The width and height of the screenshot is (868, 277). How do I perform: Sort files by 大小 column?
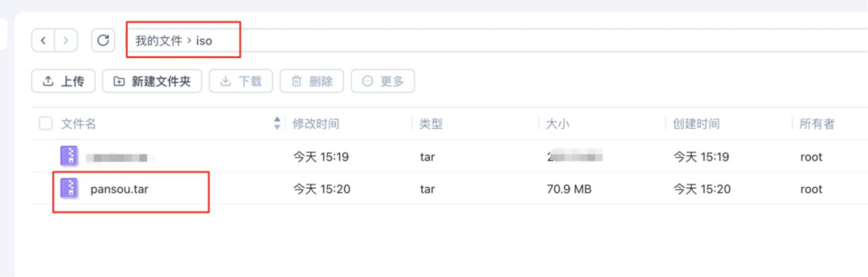(x=557, y=124)
